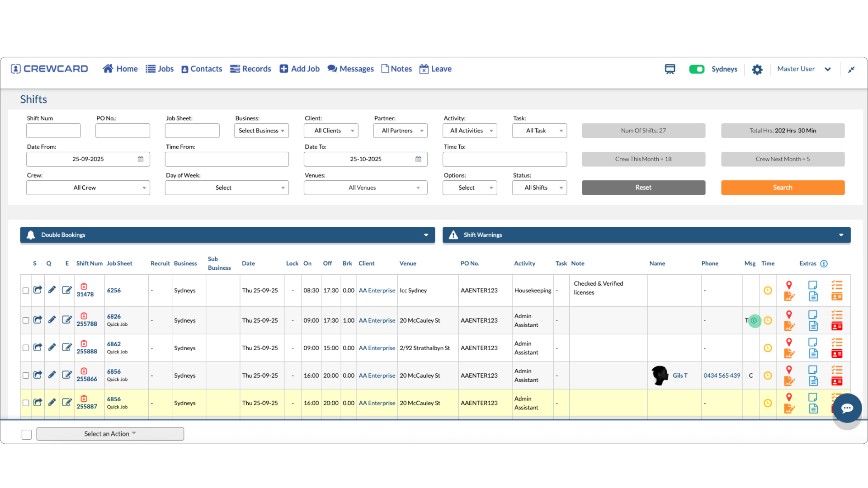This screenshot has height=488, width=868.
Task: Click the Shift Num input field
Action: tap(53, 131)
